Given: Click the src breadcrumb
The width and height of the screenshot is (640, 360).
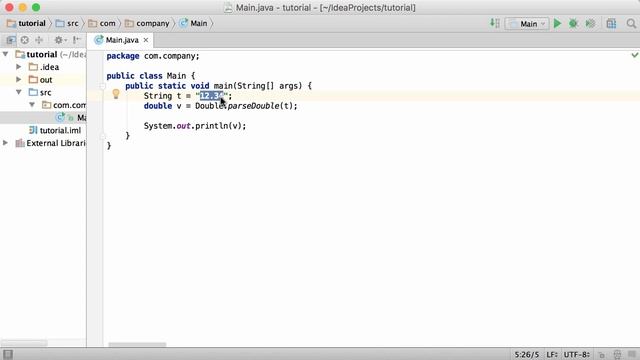Looking at the screenshot, I should [x=67, y=24].
